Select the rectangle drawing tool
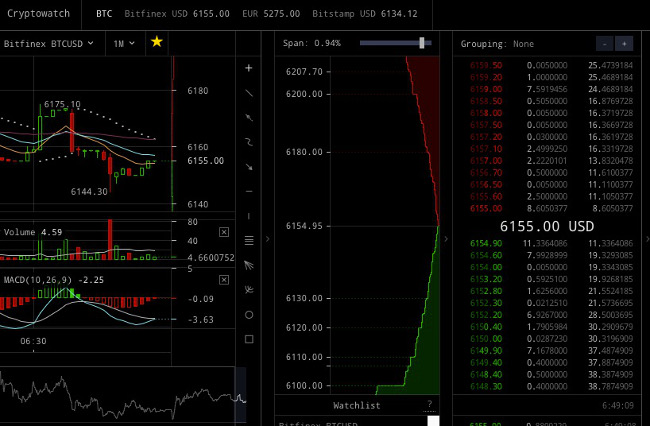The height and width of the screenshot is (426, 650). click(x=249, y=339)
